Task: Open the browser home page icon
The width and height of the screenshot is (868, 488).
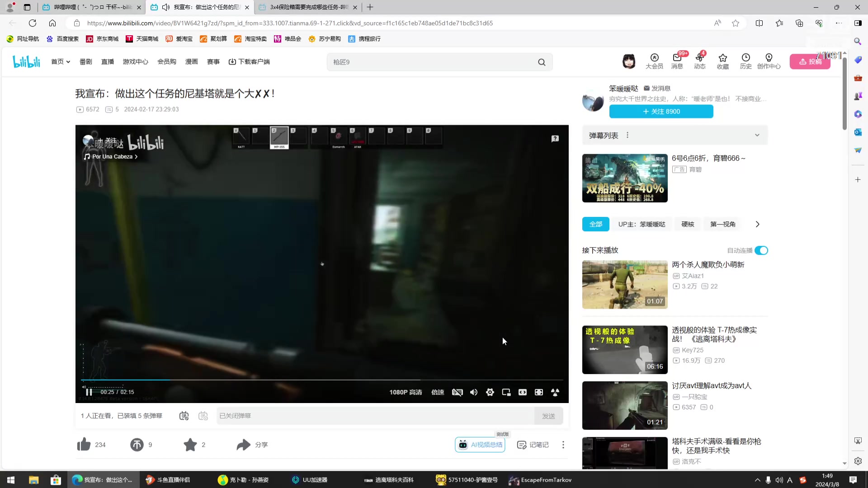Action: coord(52,23)
